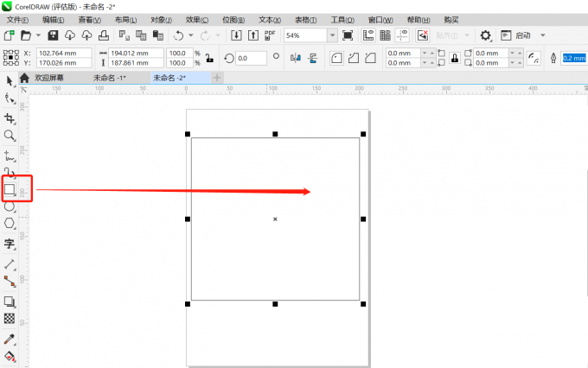Click the object width input field
The width and height of the screenshot is (588, 368).
pyautogui.click(x=135, y=54)
